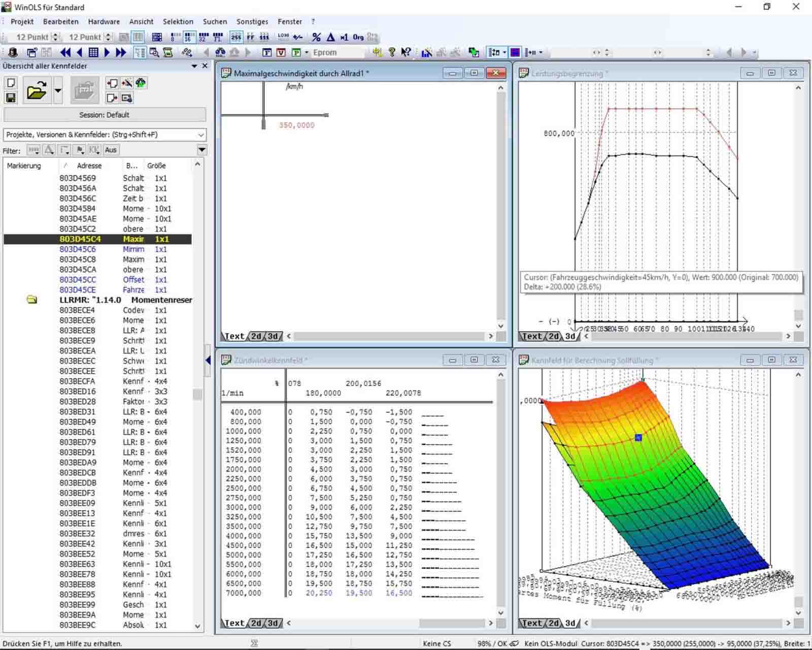Click the blue bar chart wizard icon

click(x=427, y=52)
